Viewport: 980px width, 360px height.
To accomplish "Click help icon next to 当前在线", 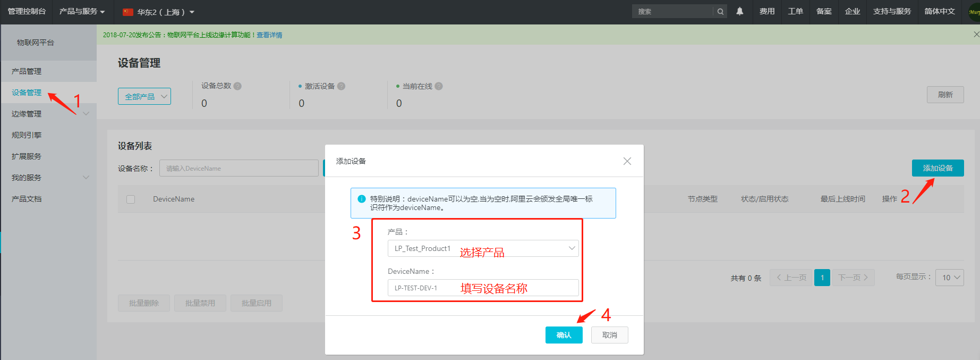I will [439, 86].
